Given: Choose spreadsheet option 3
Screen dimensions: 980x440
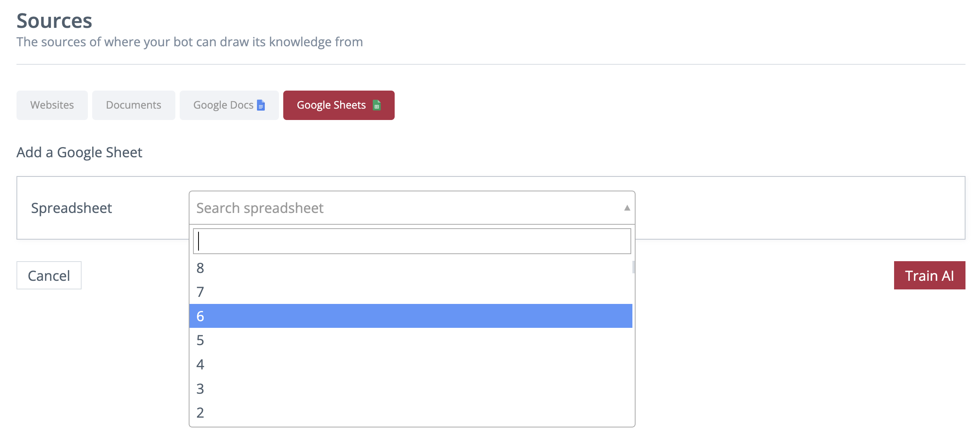Looking at the screenshot, I should [410, 389].
